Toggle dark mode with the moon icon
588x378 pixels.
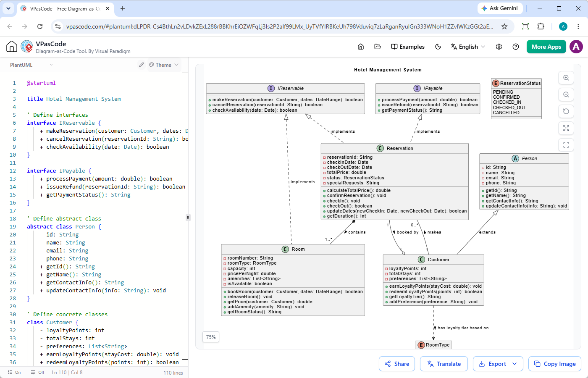click(x=438, y=47)
